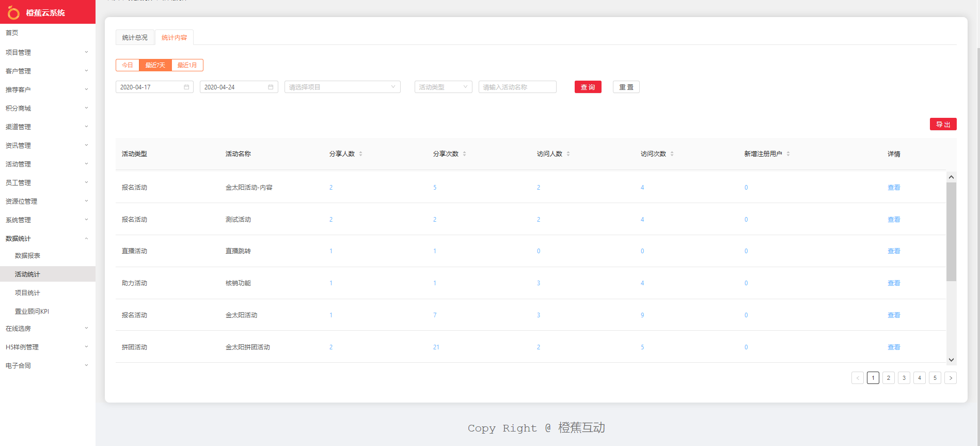Click 分享次数 value 5 in 金太阳活动-内容 row
Viewport: 980px width, 446px height.
pos(435,187)
